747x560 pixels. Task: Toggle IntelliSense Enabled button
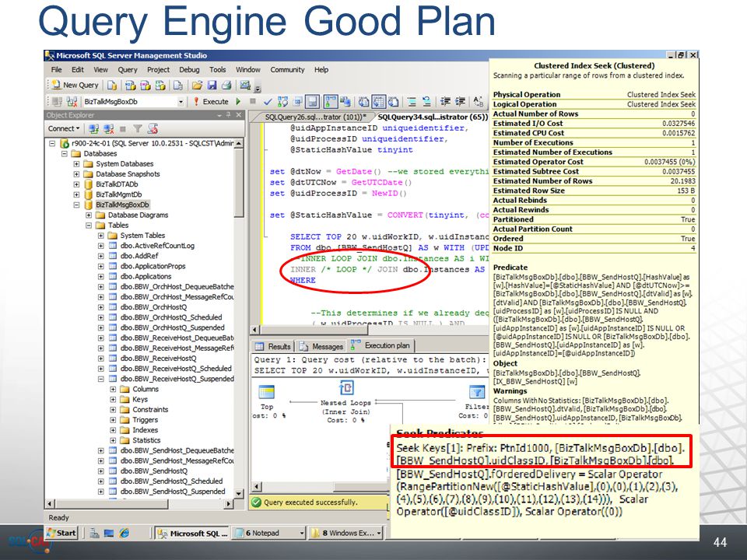313,101
